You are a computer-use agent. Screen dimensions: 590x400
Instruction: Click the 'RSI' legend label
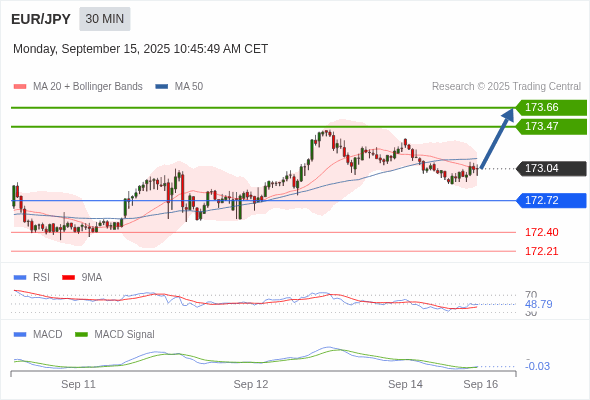(x=41, y=278)
